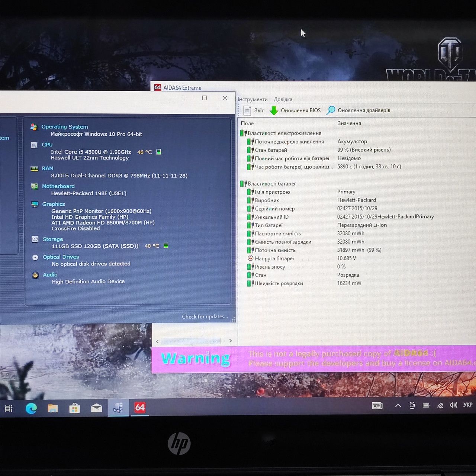476x476 pixels.
Task: Click the CPU chip icon in Speccy
Action: 34,145
